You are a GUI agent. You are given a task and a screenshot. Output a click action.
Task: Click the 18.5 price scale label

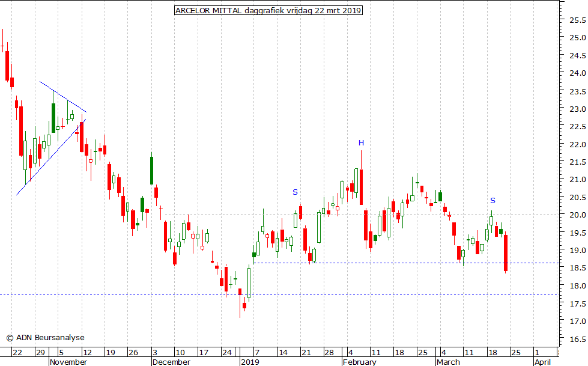[x=578, y=268]
